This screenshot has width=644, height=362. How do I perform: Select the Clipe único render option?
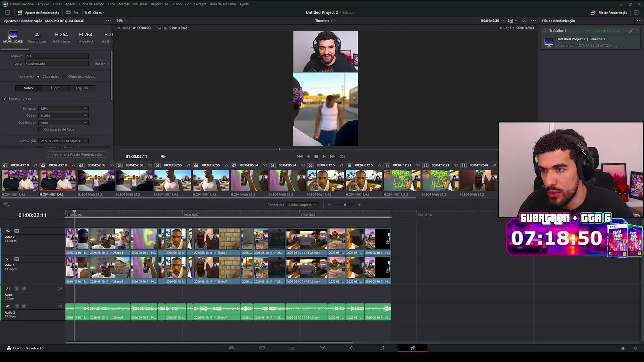coord(38,77)
